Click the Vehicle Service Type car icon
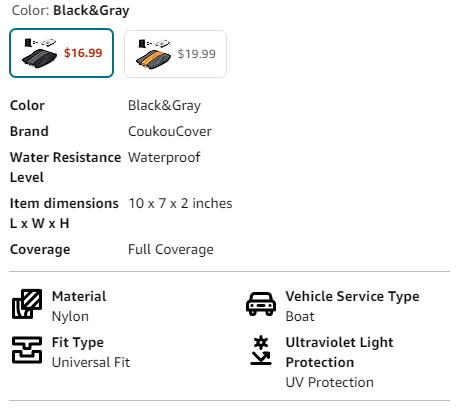This screenshot has height=414, width=463. (261, 304)
